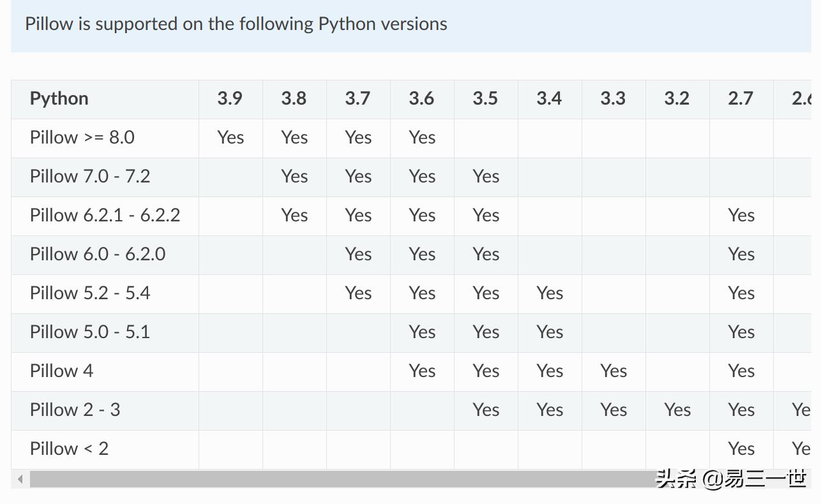Click the Yes cell for Pillow 2 - 3 under 3.2
This screenshot has height=504, width=821.
coord(677,410)
